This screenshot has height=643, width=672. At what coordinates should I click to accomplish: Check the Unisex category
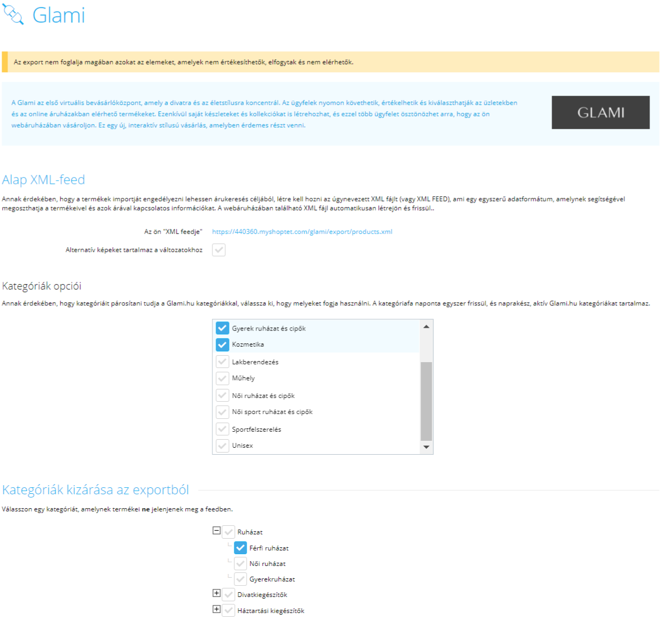(x=223, y=446)
